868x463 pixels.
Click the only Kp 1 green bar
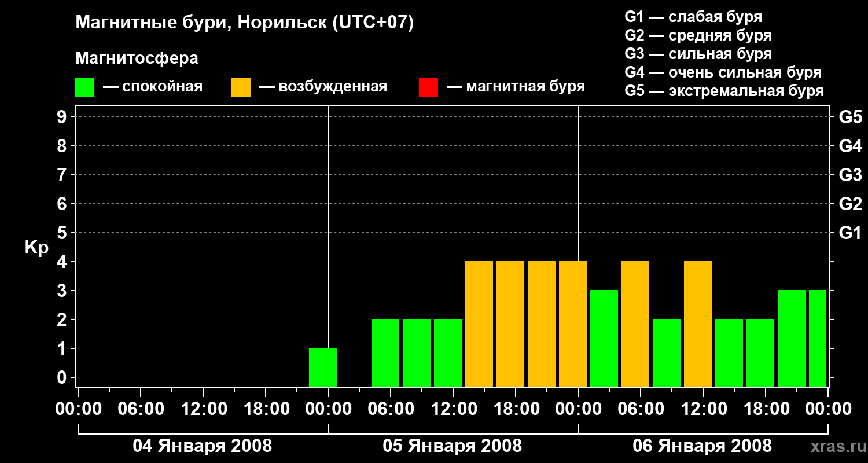point(323,367)
